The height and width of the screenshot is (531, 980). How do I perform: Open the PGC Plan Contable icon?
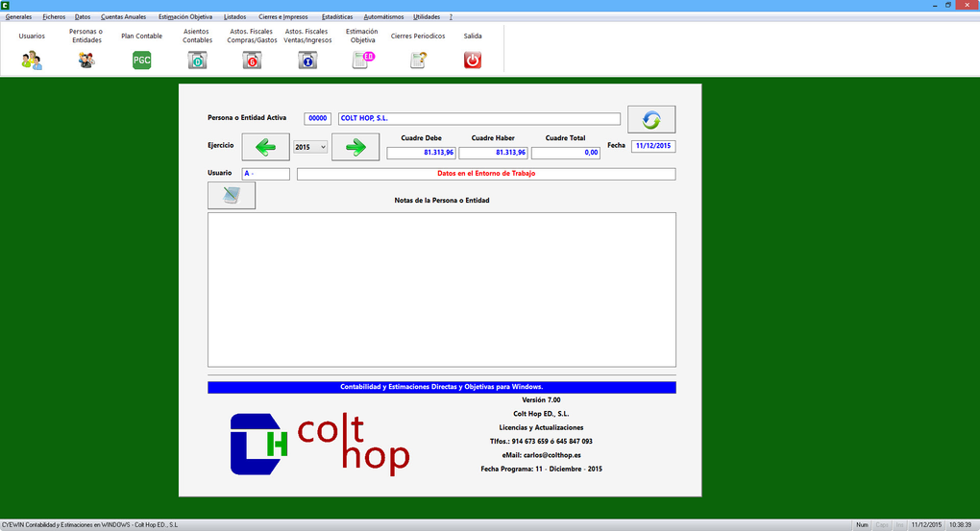point(142,60)
